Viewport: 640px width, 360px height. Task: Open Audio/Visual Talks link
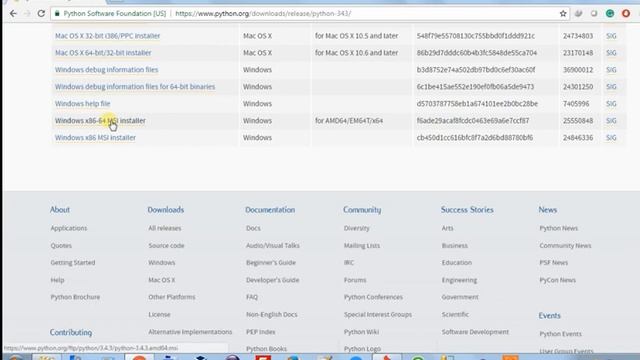tap(273, 246)
